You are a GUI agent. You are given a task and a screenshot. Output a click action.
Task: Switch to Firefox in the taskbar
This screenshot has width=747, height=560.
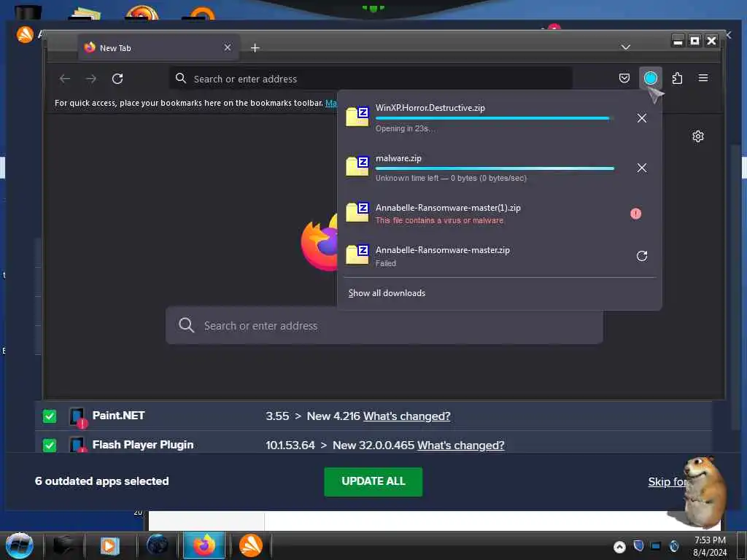[x=204, y=545]
